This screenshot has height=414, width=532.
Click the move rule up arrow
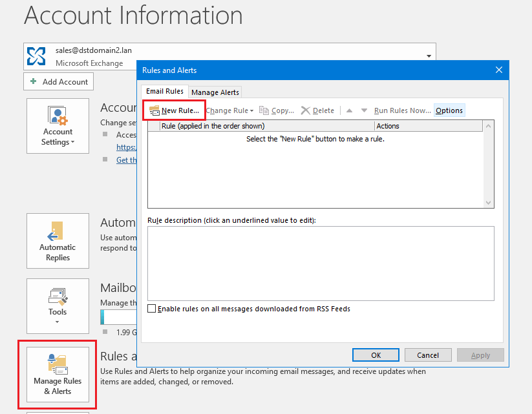(x=348, y=110)
